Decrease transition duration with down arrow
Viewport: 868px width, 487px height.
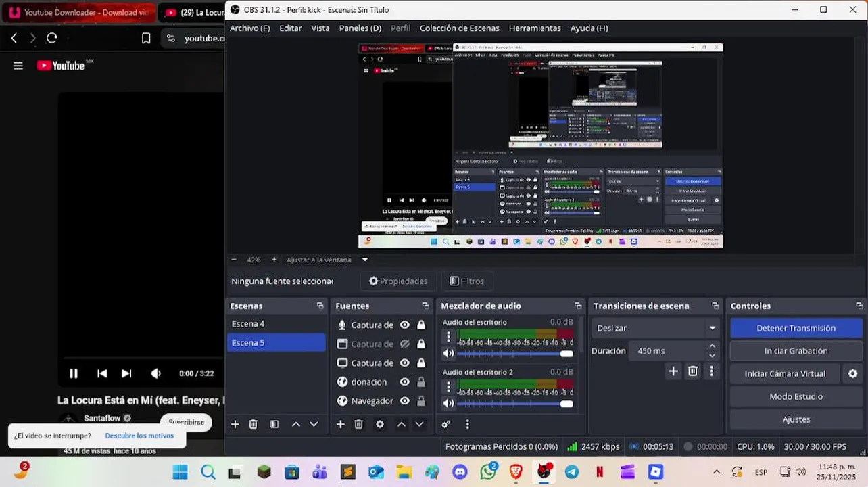point(712,355)
